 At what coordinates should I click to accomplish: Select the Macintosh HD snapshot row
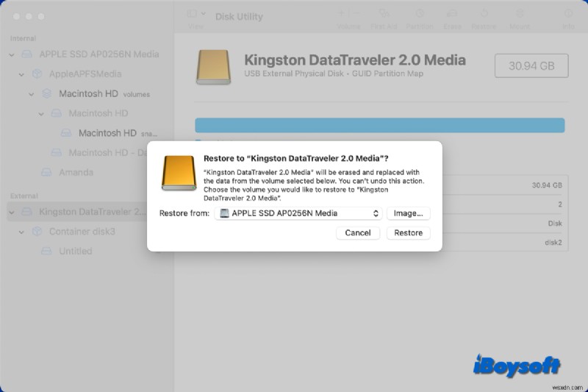(118, 133)
